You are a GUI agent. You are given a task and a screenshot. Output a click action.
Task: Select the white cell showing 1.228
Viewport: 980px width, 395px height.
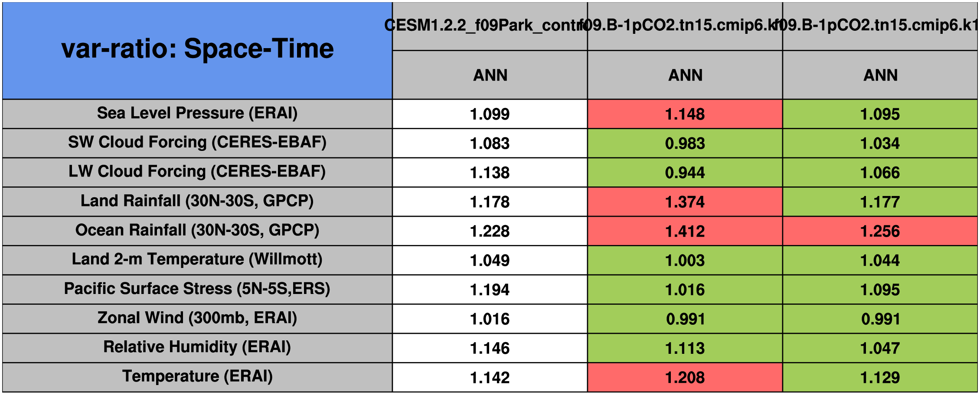(x=490, y=231)
